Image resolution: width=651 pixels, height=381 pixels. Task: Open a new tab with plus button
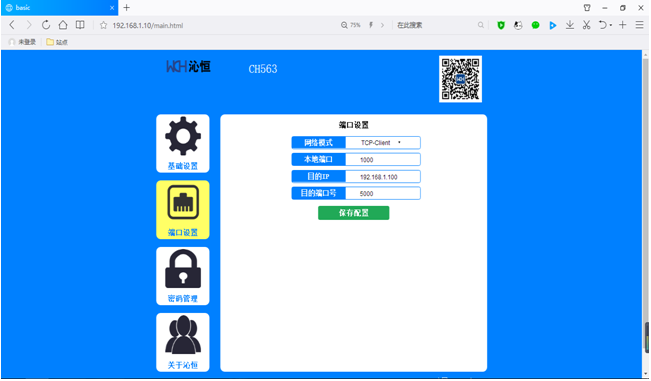coord(127,7)
